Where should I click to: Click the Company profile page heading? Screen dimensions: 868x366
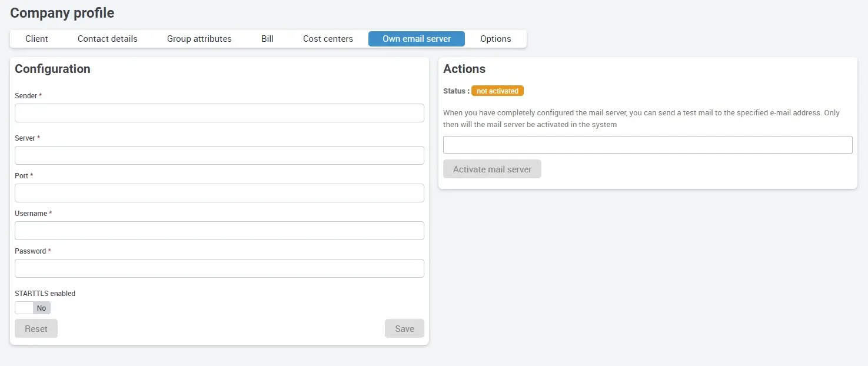[x=62, y=12]
